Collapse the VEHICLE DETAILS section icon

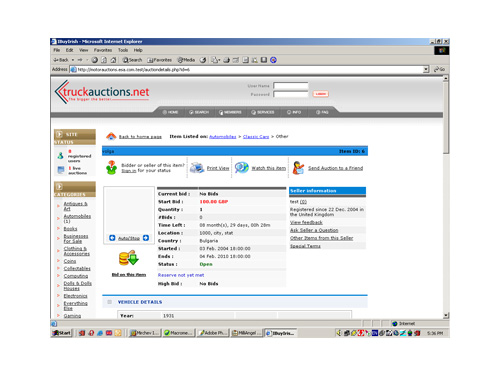pyautogui.click(x=109, y=302)
